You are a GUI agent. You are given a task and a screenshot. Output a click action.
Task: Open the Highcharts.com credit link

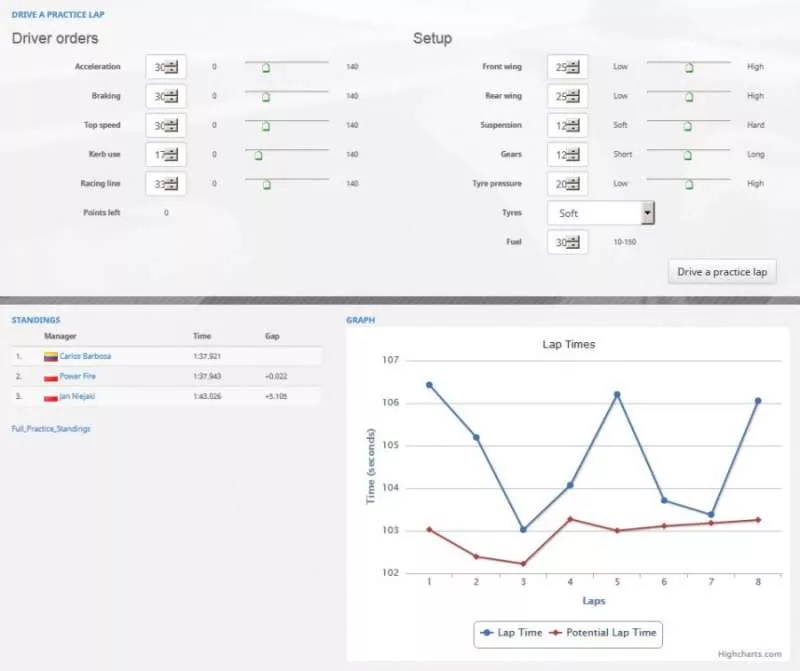[749, 654]
